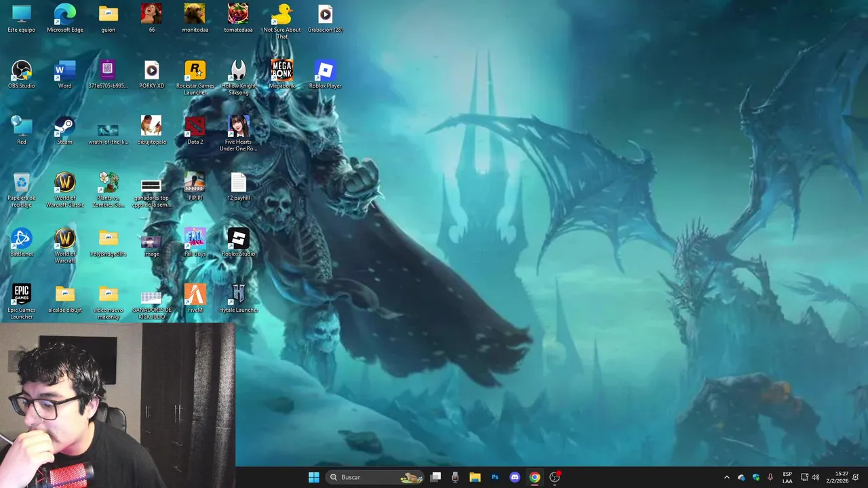Launch Fall Guys shortcut
Screen dimensions: 868x488
pyautogui.click(x=195, y=243)
